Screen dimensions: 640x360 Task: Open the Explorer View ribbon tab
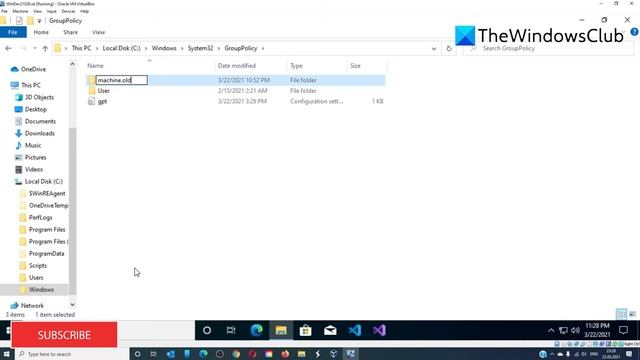(98, 32)
